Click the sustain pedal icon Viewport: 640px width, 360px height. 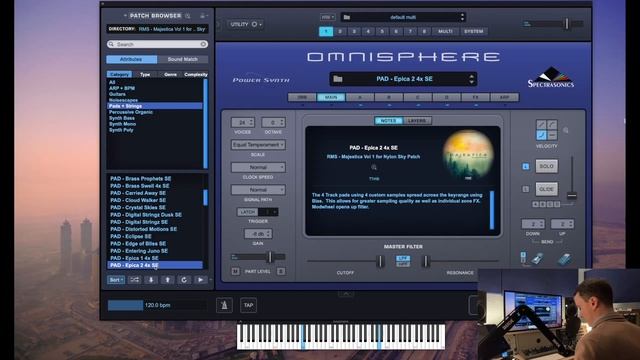(x=537, y=258)
